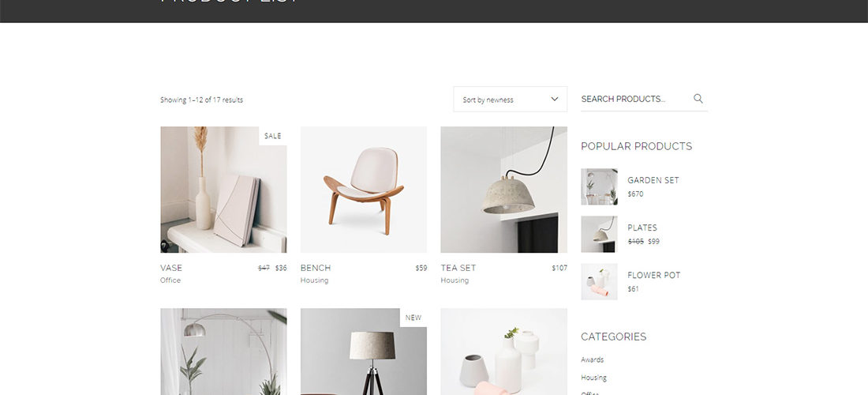
Task: Open the Tea Set product title link
Action: pos(458,268)
